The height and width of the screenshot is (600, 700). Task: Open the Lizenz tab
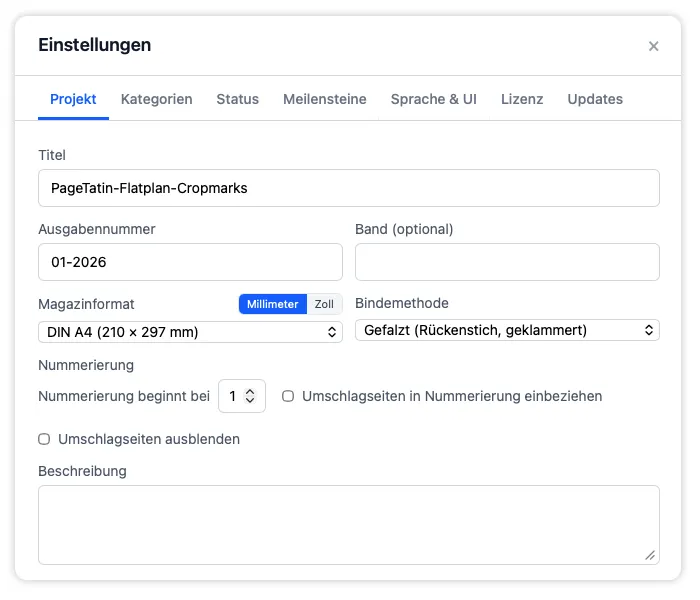tap(522, 99)
